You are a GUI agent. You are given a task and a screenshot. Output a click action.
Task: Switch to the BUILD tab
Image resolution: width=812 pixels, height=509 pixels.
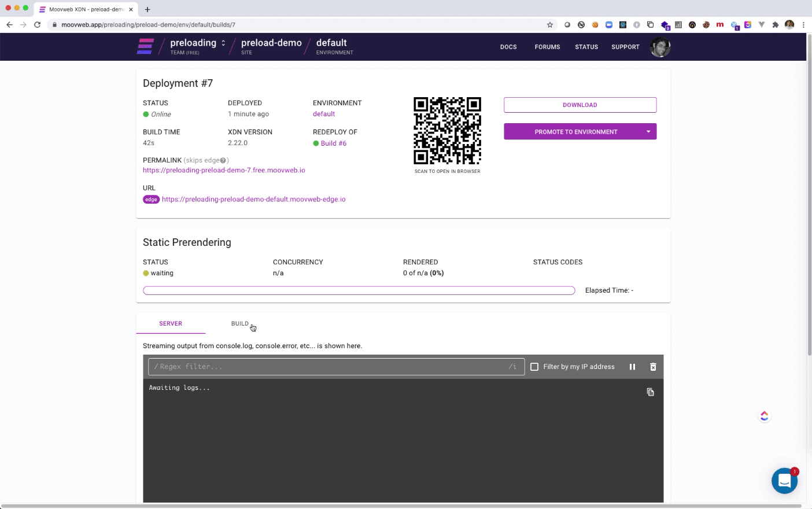[240, 324]
